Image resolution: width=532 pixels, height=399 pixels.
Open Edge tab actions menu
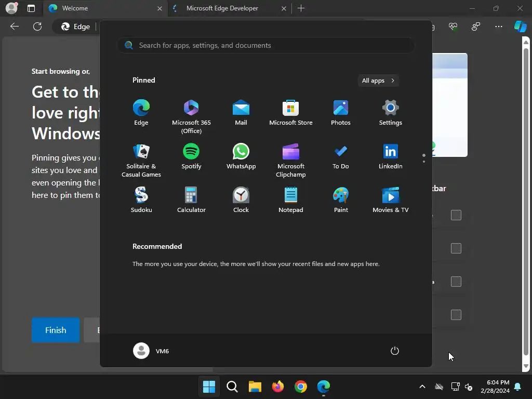pyautogui.click(x=31, y=8)
